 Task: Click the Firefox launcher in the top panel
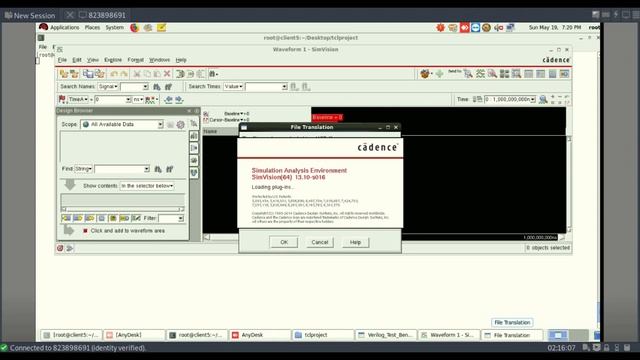click(134, 28)
